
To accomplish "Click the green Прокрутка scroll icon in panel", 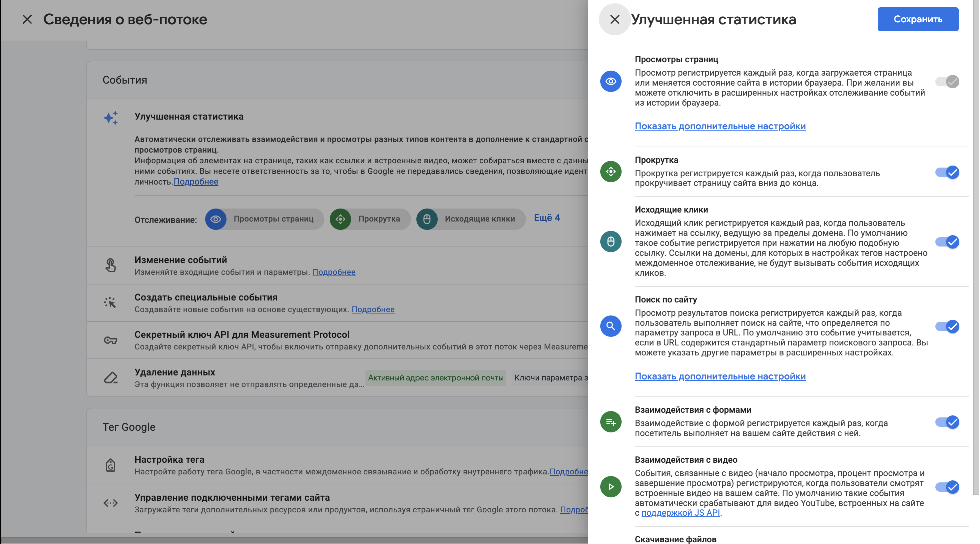I will click(x=611, y=172).
